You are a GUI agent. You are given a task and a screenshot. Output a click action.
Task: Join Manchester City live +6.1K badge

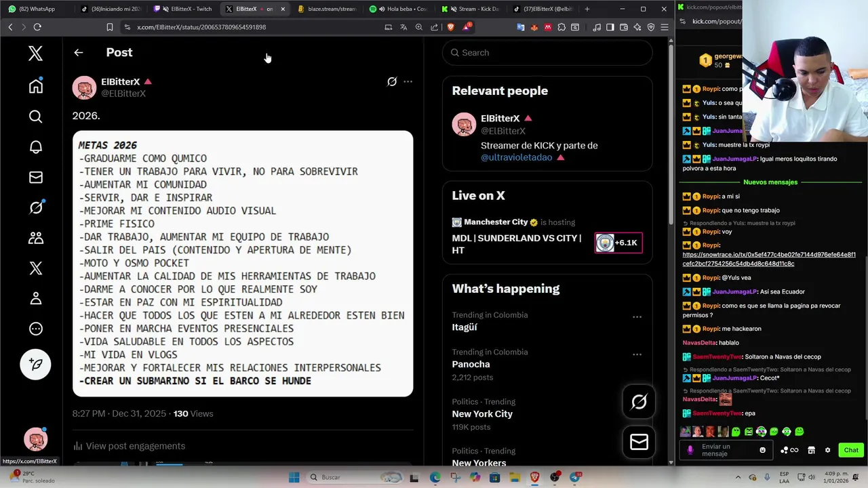point(618,243)
